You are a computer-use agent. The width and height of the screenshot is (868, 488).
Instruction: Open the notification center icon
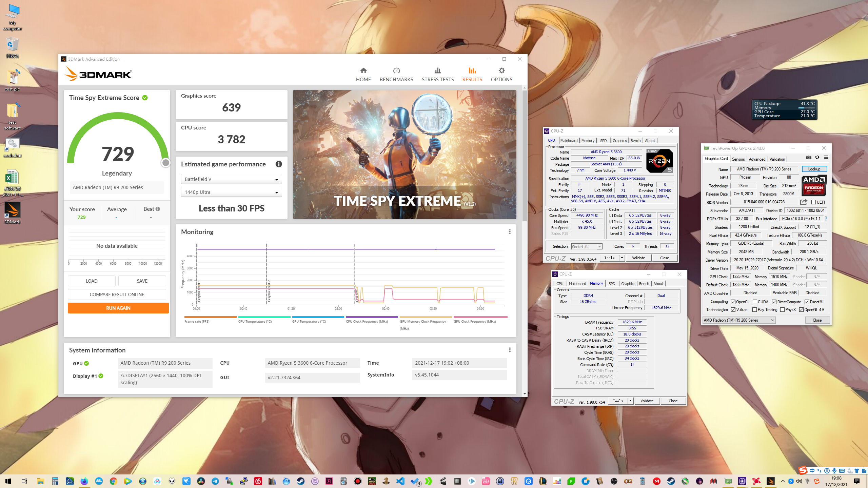(x=857, y=481)
